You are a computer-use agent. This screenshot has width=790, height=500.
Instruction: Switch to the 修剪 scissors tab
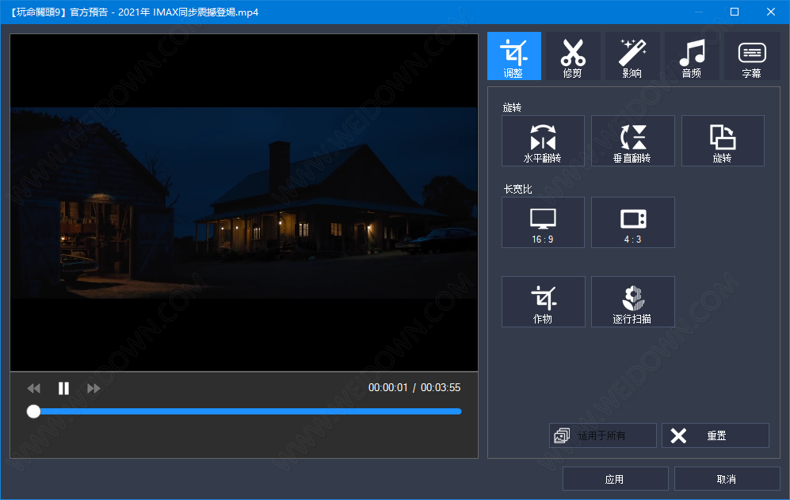pyautogui.click(x=573, y=56)
